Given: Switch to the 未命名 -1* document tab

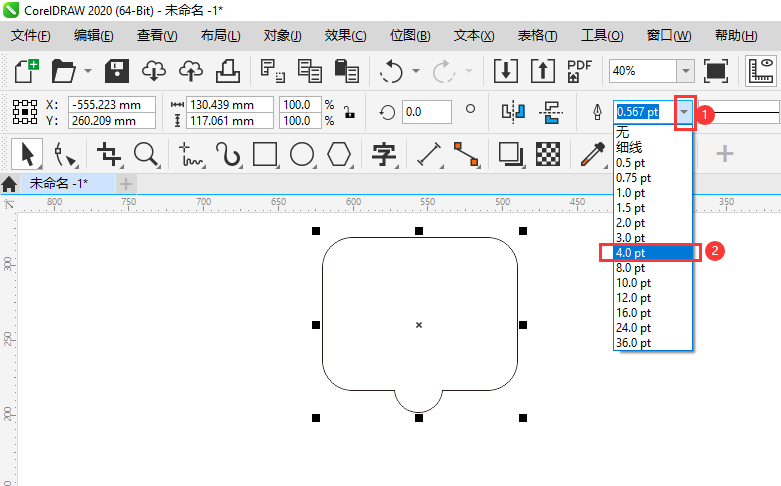Looking at the screenshot, I should [58, 184].
